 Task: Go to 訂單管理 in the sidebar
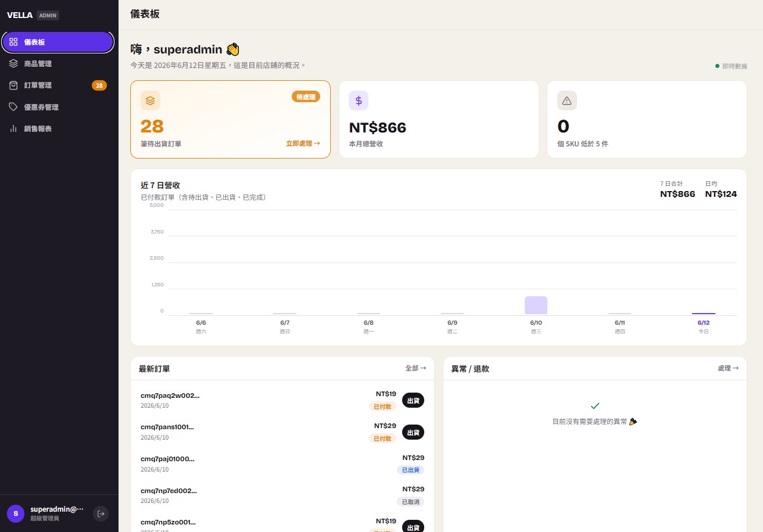pyautogui.click(x=58, y=85)
